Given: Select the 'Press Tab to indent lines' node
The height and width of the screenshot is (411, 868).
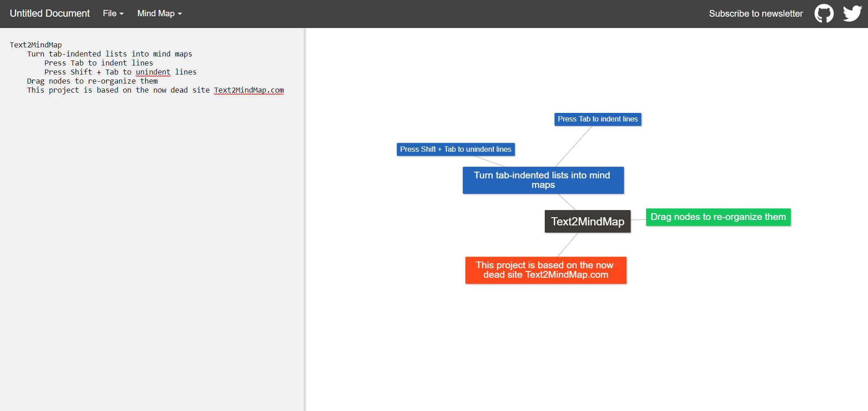Looking at the screenshot, I should [597, 119].
